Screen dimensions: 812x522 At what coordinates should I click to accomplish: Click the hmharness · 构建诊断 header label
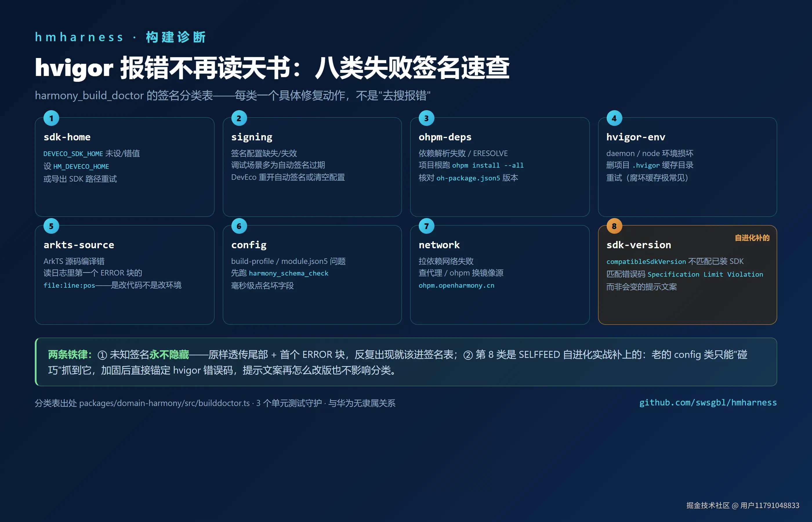pos(120,37)
